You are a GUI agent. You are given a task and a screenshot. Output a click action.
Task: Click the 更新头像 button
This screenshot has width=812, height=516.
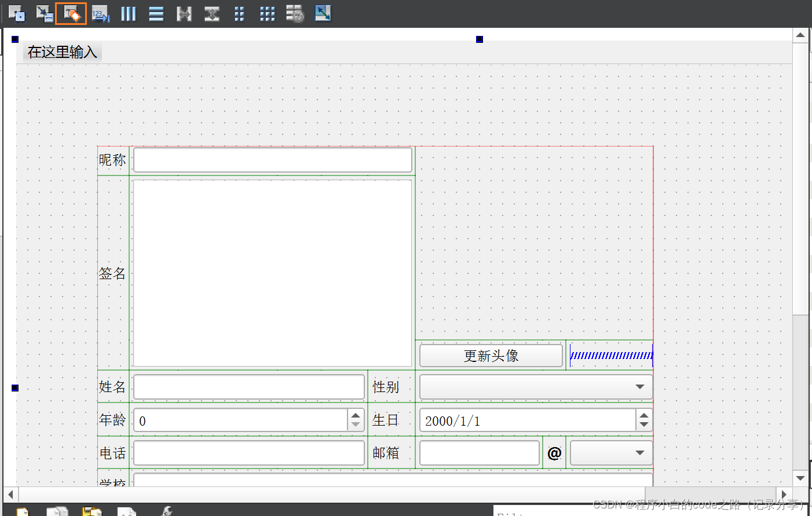(491, 356)
